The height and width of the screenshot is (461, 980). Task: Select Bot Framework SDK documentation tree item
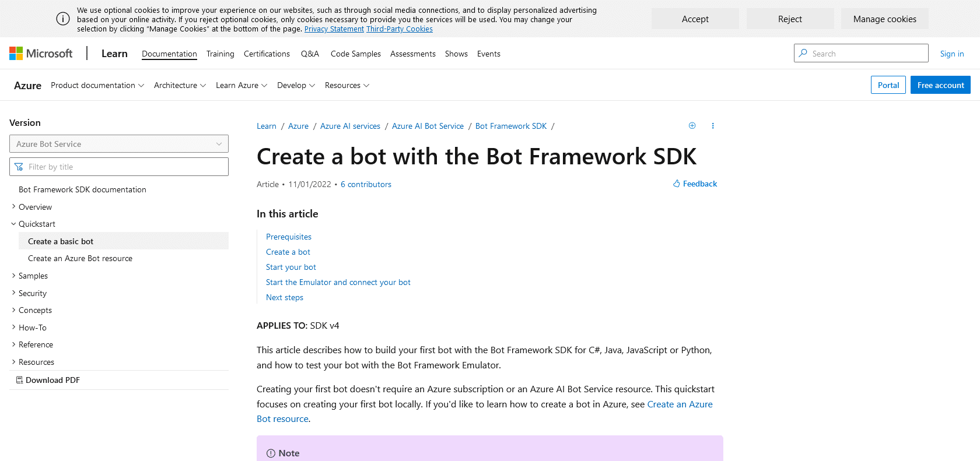pyautogui.click(x=82, y=189)
